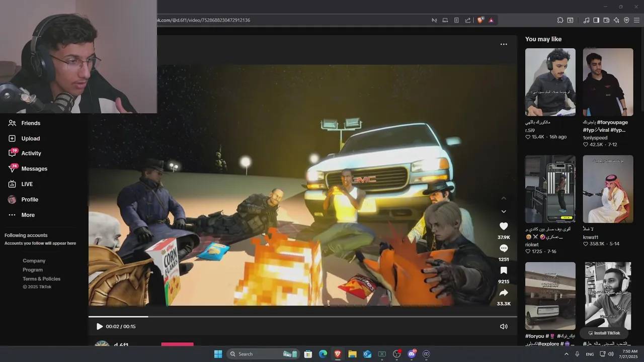Mute the video volume
The image size is (644, 362).
(x=504, y=326)
